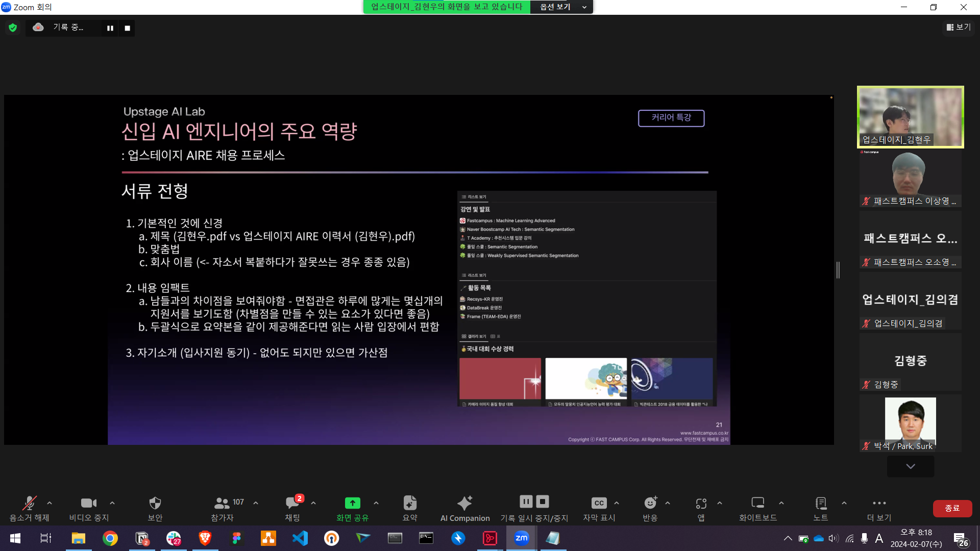Toggle captions display (자막 표시)

599,503
